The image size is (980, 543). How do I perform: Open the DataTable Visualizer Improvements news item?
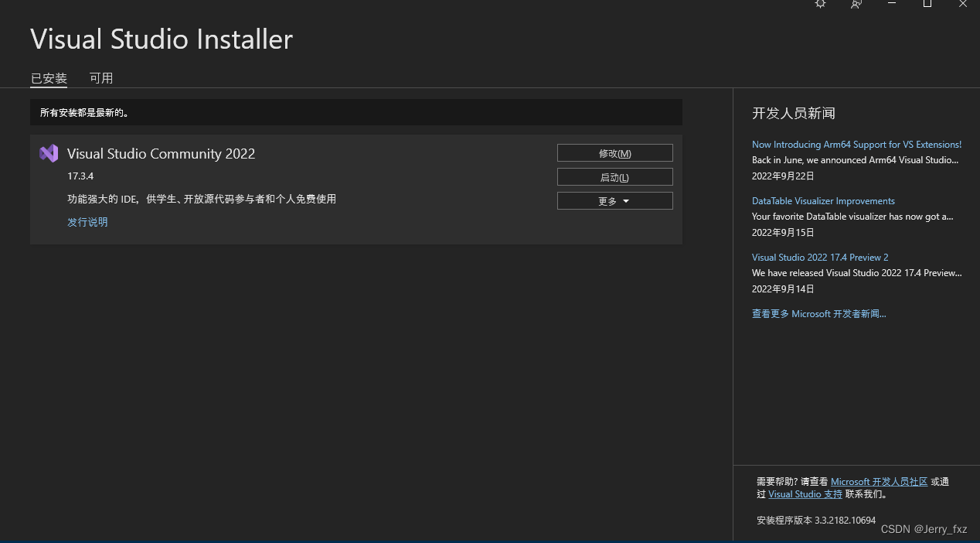[823, 200]
